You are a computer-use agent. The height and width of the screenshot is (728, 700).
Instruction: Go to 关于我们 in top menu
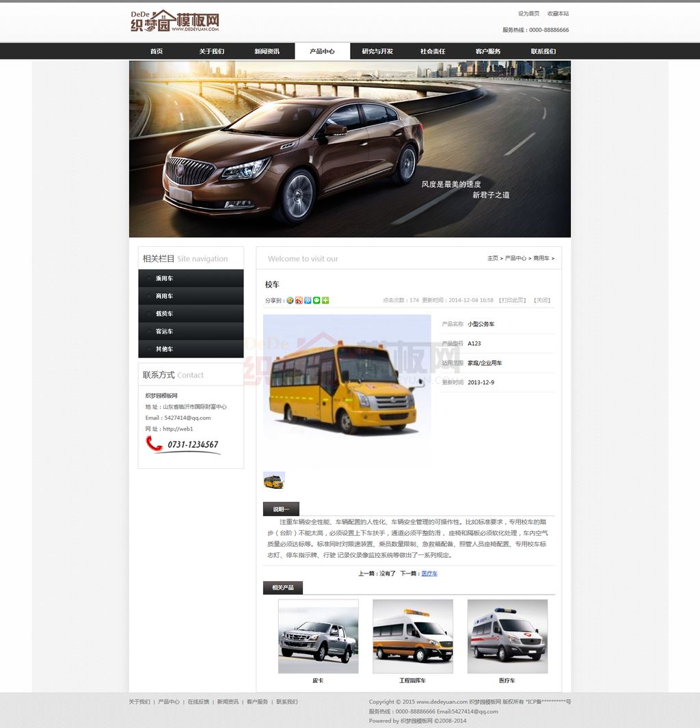click(211, 51)
